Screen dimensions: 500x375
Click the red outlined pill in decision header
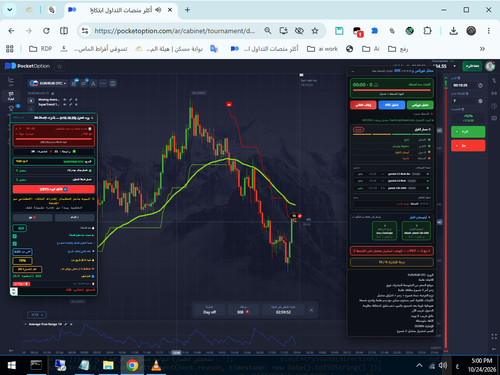coord(359,130)
